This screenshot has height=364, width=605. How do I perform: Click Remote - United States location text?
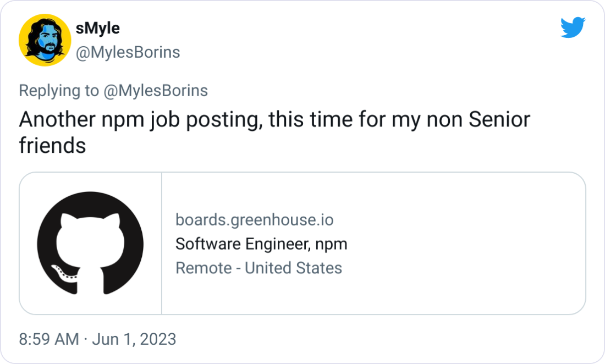click(x=259, y=268)
